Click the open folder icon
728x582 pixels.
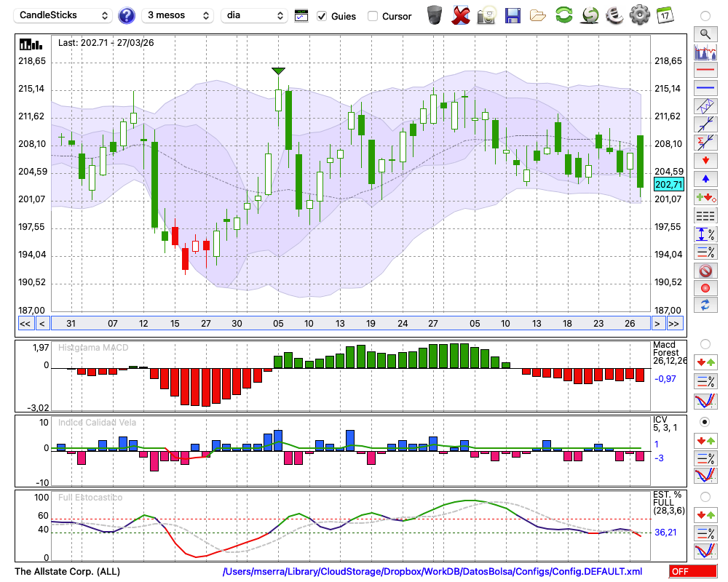point(538,16)
